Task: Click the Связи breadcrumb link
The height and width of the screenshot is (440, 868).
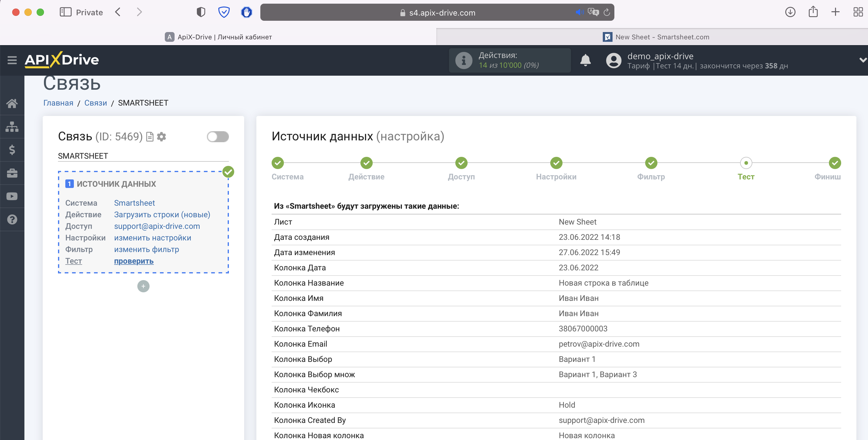Action: click(x=96, y=103)
